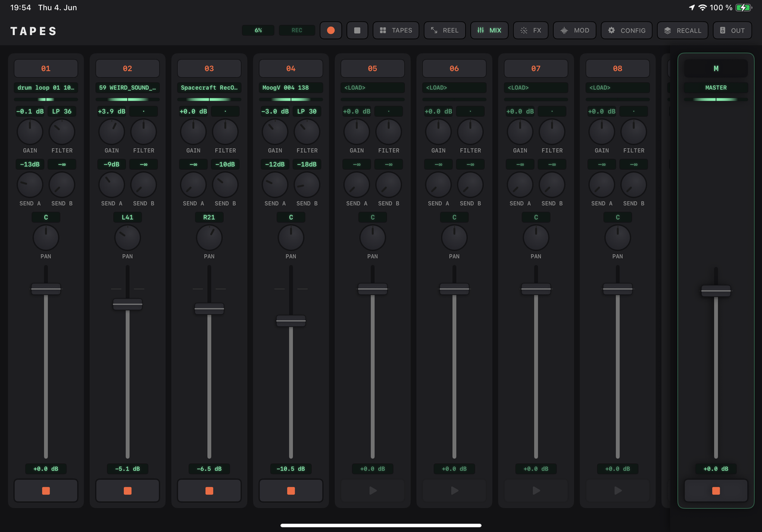Click the orange record button in toolbar
Screen dimensions: 762x532
[x=331, y=30]
